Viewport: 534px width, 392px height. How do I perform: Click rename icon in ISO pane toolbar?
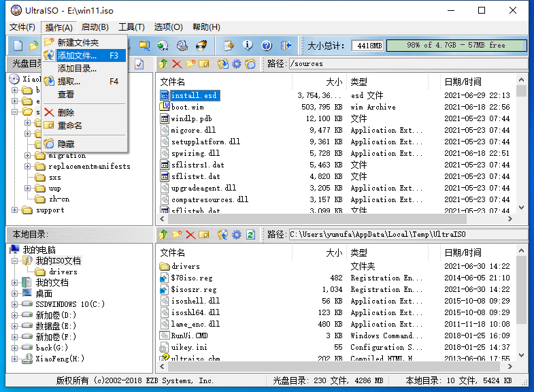pos(204,64)
